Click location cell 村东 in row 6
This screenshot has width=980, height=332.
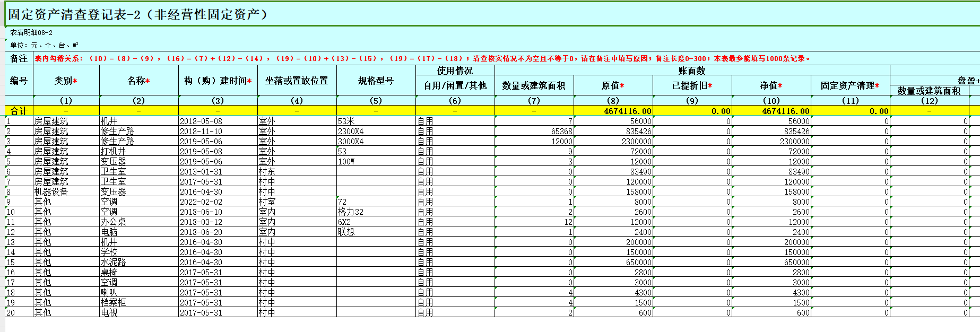coord(297,171)
